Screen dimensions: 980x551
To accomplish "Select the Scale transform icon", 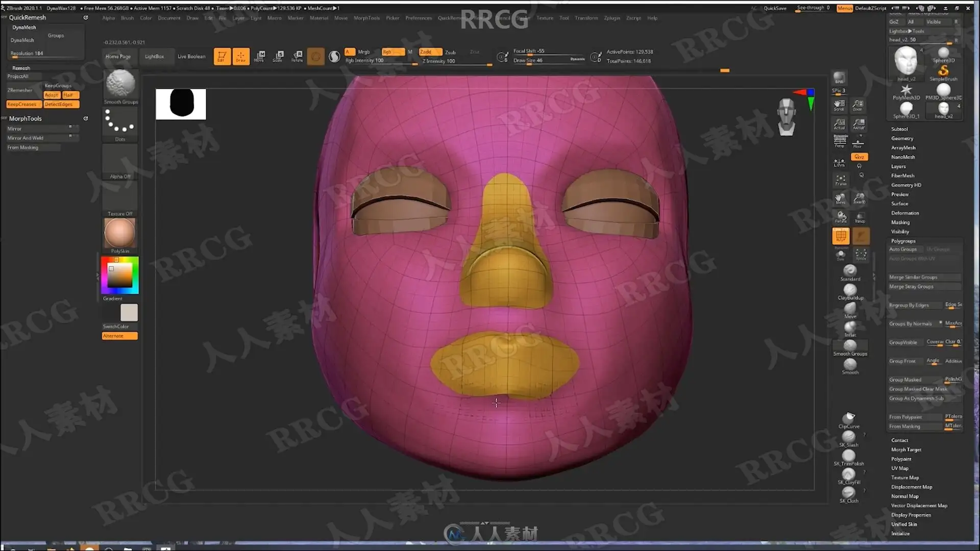I will click(x=278, y=56).
